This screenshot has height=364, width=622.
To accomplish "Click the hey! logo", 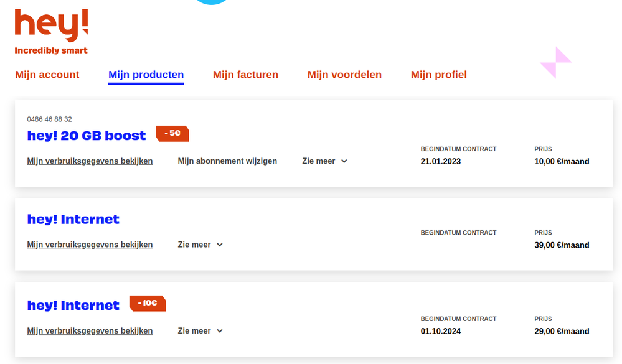I will pos(51,26).
